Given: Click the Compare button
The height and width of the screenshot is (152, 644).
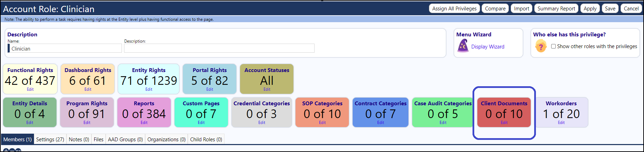Looking at the screenshot, I should click(495, 9).
